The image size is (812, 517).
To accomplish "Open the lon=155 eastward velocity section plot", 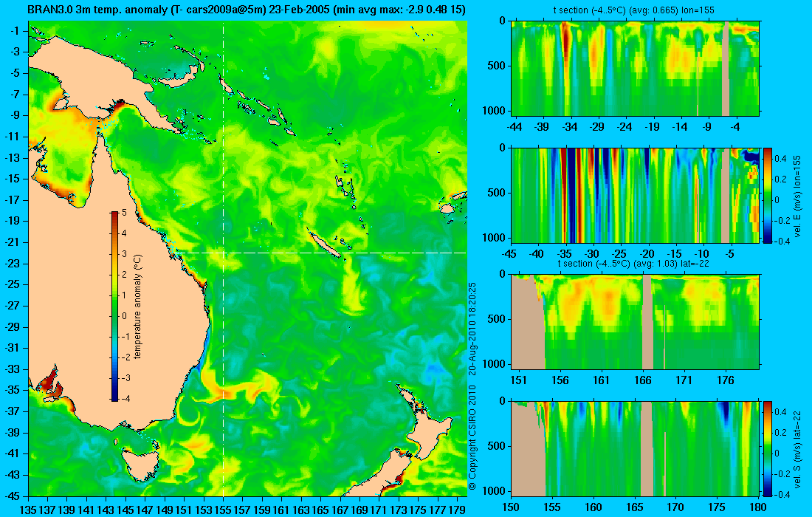I will click(636, 195).
